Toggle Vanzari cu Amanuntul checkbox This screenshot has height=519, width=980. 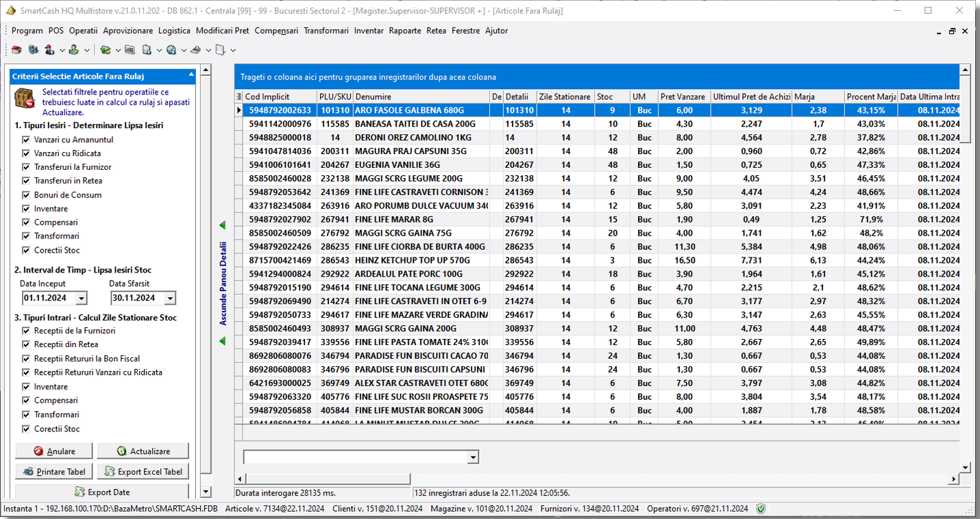click(26, 140)
